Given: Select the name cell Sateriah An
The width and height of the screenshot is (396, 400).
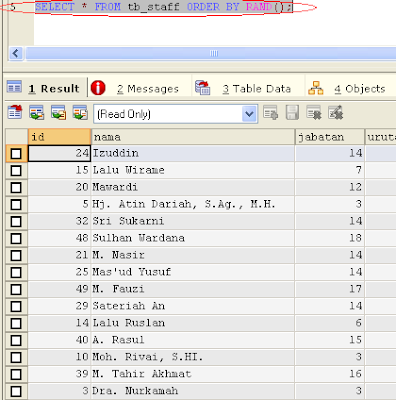Looking at the screenshot, I should [x=193, y=306].
